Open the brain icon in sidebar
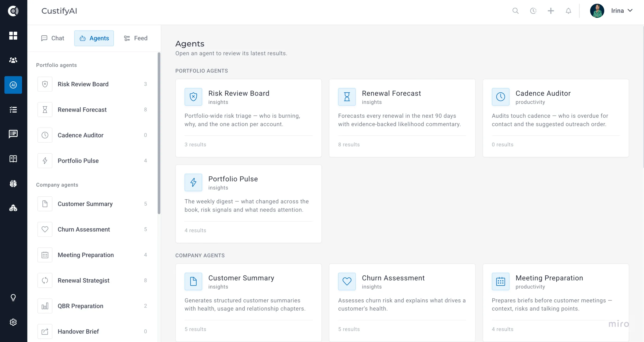This screenshot has width=644, height=342. tap(13, 184)
